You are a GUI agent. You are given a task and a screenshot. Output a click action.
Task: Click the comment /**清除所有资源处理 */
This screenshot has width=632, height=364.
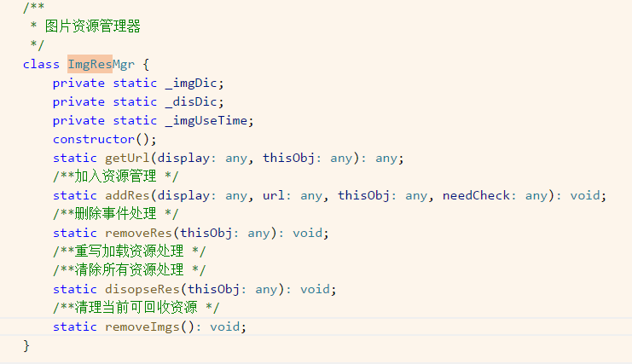pos(129,269)
